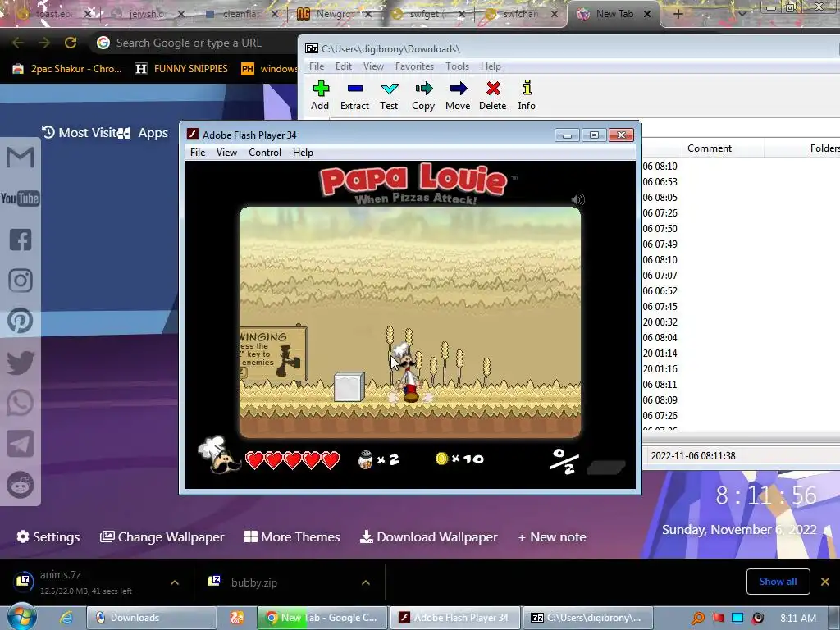Click Download Wallpaper link
Image resolution: width=840 pixels, height=630 pixels.
[428, 536]
